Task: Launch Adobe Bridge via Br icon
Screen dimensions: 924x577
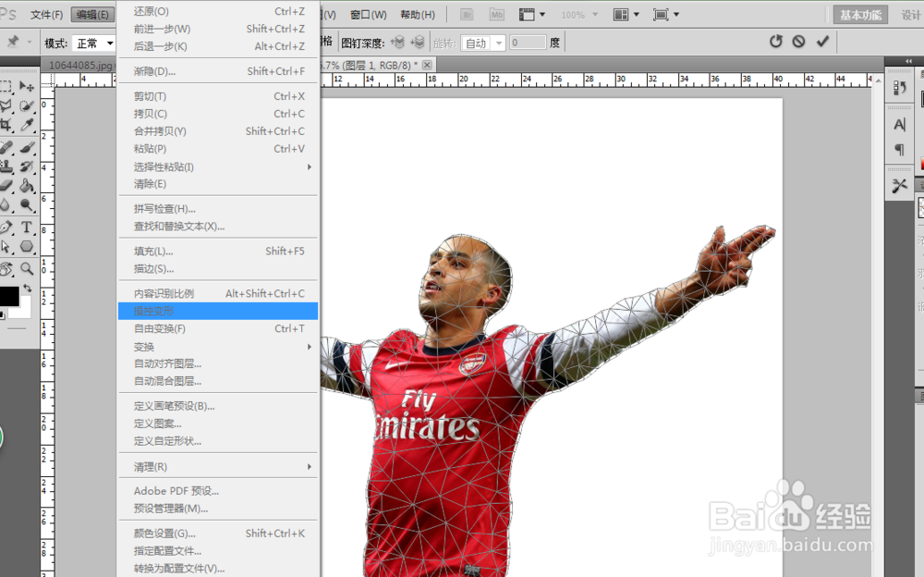Action: point(467,15)
